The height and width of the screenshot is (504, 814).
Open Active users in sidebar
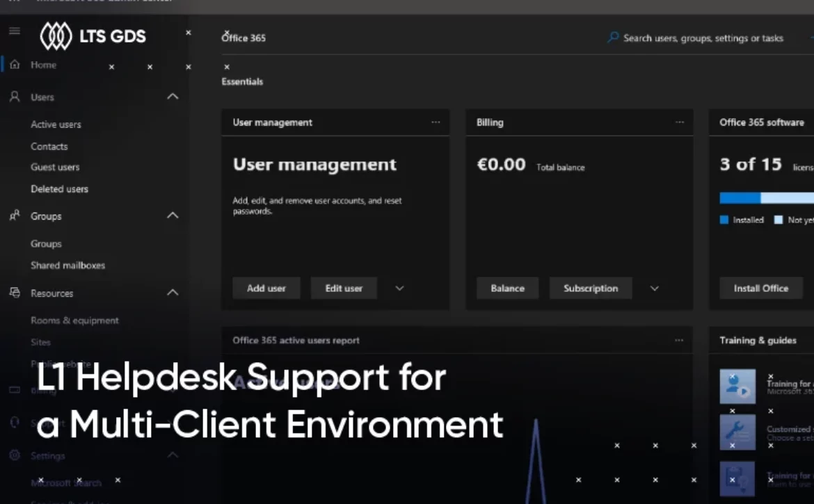coord(56,124)
